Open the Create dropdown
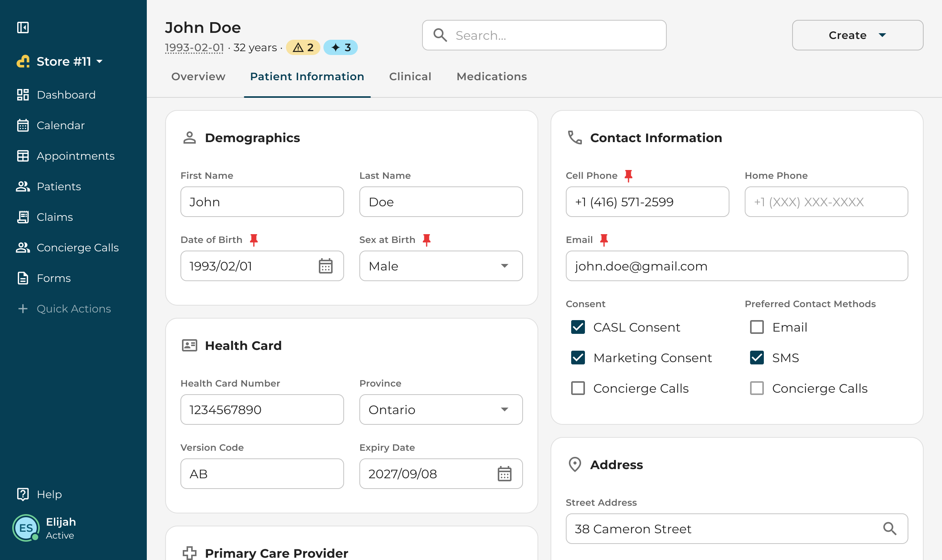The image size is (942, 560). point(858,35)
